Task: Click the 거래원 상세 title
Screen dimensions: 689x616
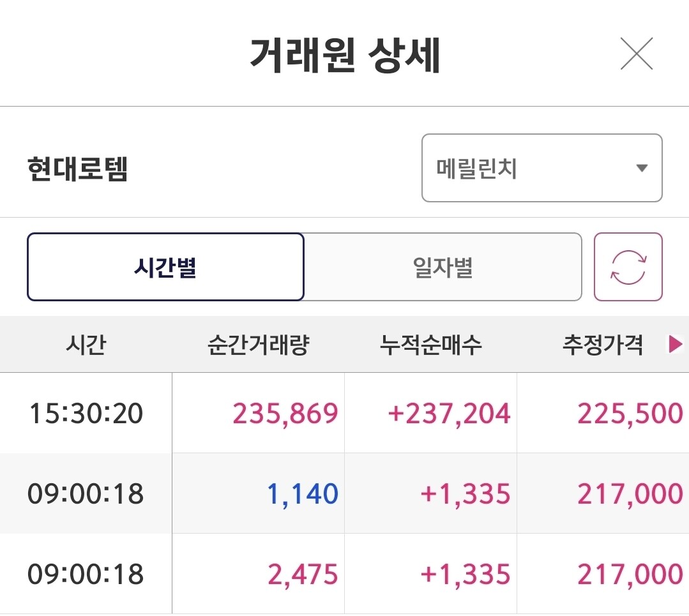Action: tap(345, 56)
